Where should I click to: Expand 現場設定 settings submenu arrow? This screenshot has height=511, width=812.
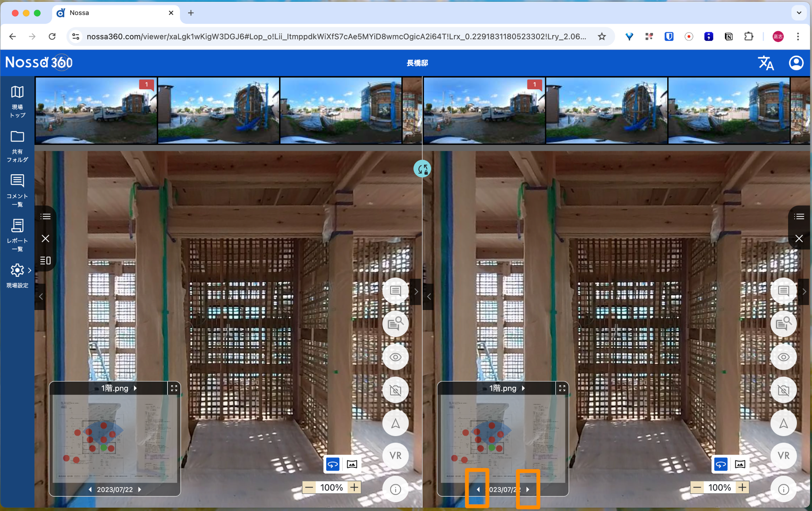coord(29,270)
